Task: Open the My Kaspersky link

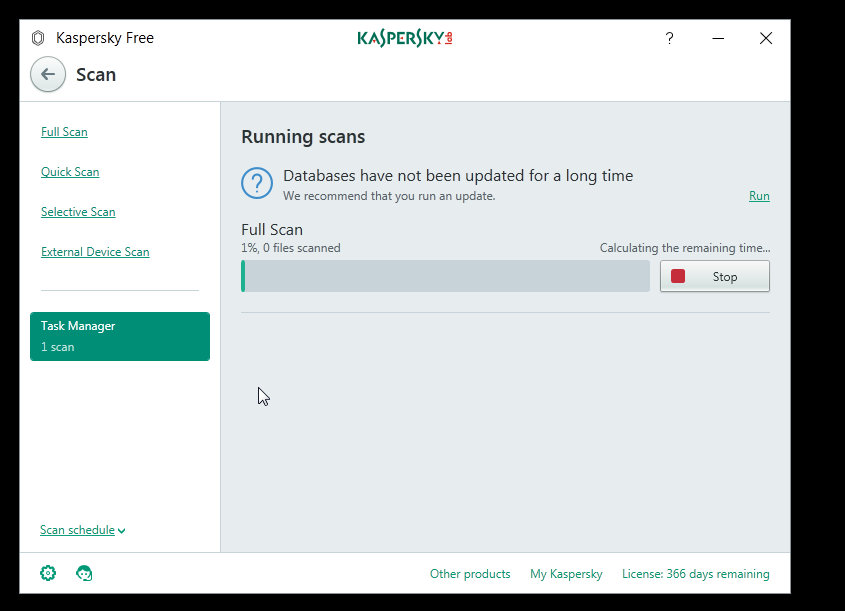Action: click(566, 574)
